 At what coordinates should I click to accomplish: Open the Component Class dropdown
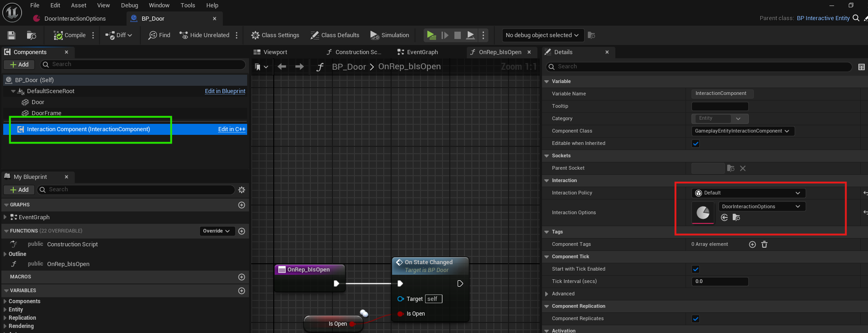(x=742, y=131)
